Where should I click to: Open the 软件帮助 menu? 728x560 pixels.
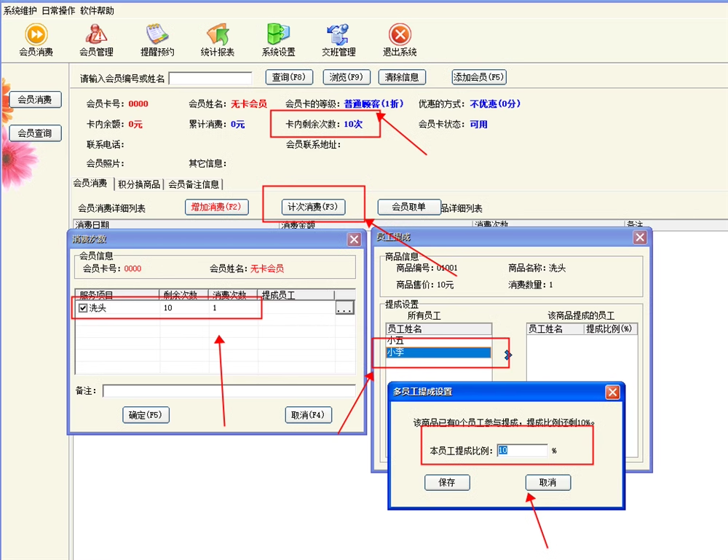pyautogui.click(x=97, y=10)
